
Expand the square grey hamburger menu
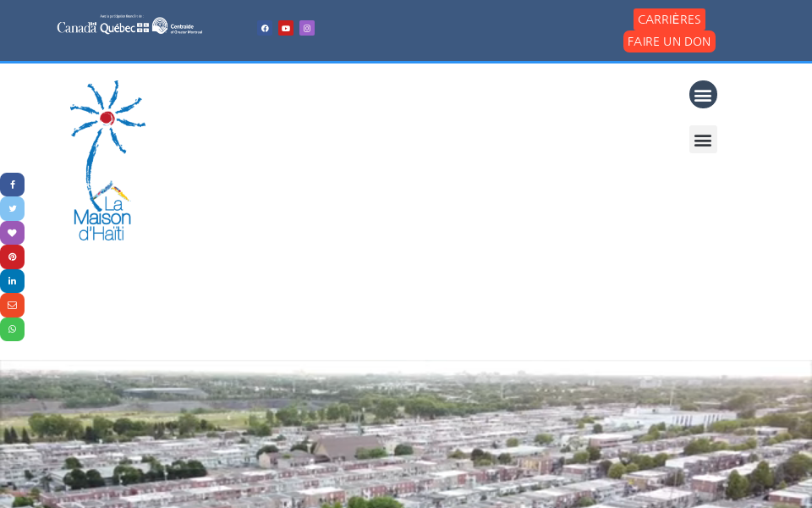click(703, 140)
